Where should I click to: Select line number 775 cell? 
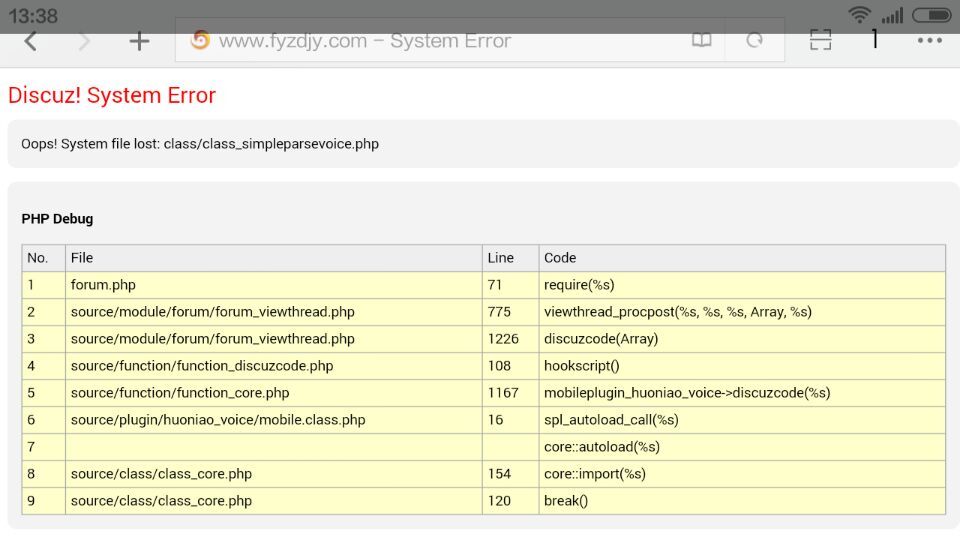click(511, 312)
